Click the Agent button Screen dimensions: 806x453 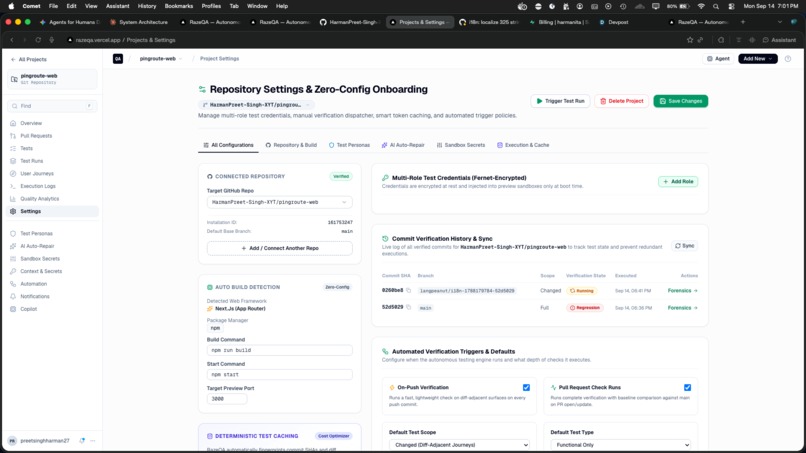pyautogui.click(x=718, y=59)
